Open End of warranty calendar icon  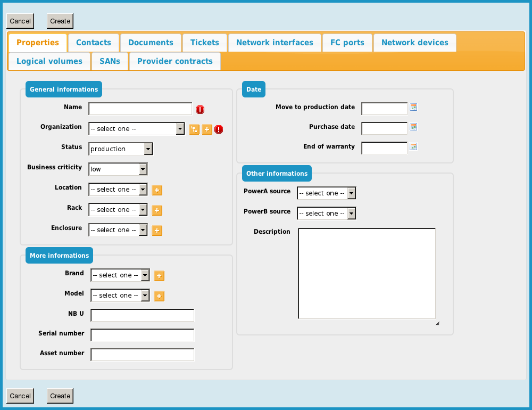click(413, 147)
